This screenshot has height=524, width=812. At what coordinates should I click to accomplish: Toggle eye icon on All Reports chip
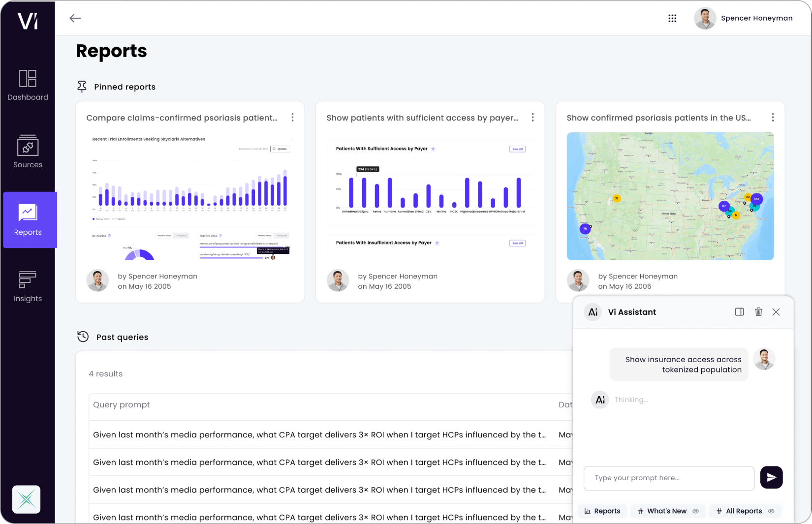tap(771, 511)
